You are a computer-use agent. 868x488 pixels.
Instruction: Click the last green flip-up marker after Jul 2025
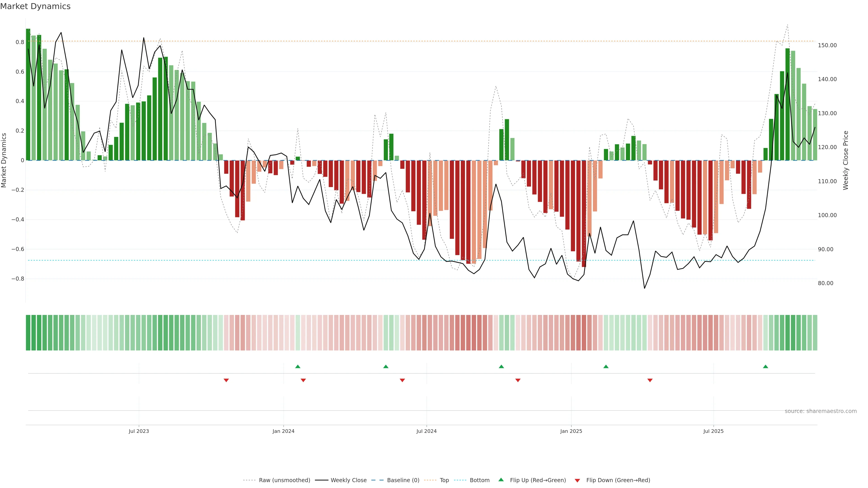coord(766,366)
